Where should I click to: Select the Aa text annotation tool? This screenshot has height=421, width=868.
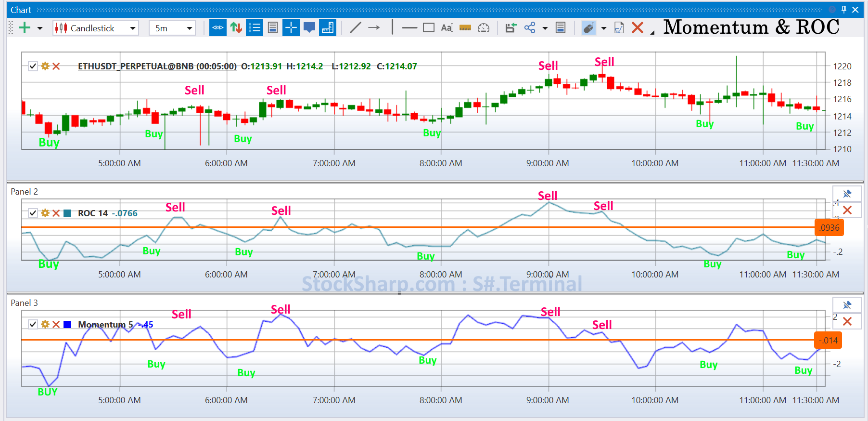(447, 27)
